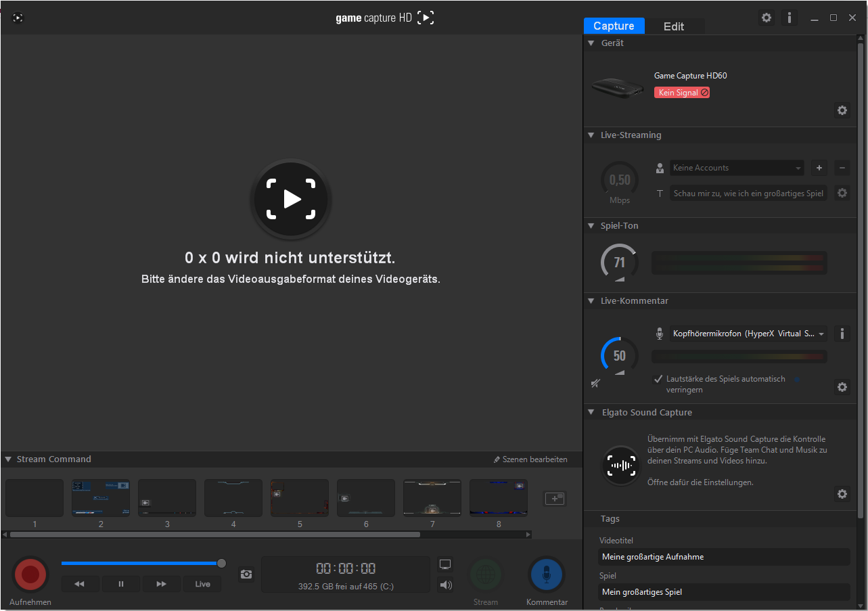This screenshot has width=868, height=611.
Task: Select scene thumbnail 6
Action: pyautogui.click(x=366, y=498)
